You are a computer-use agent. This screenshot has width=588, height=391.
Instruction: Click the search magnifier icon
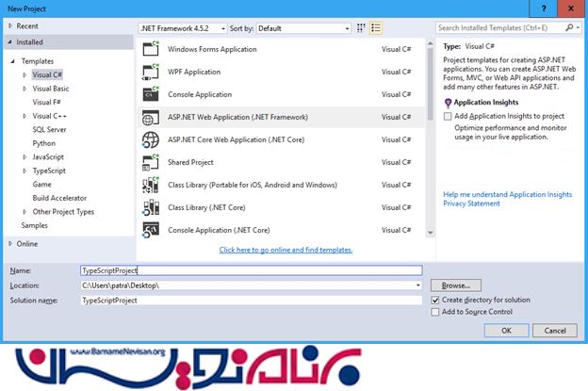click(569, 27)
